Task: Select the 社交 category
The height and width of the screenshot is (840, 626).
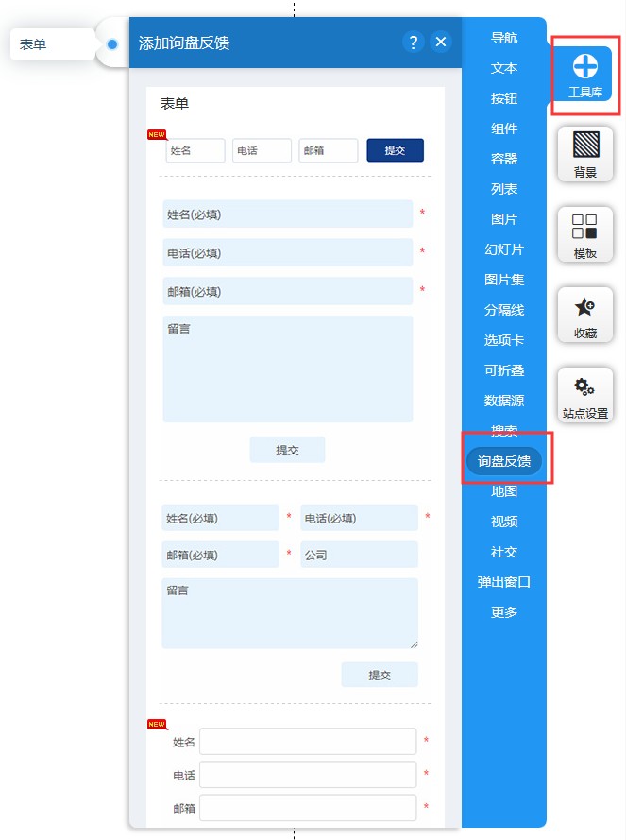Action: tap(504, 552)
